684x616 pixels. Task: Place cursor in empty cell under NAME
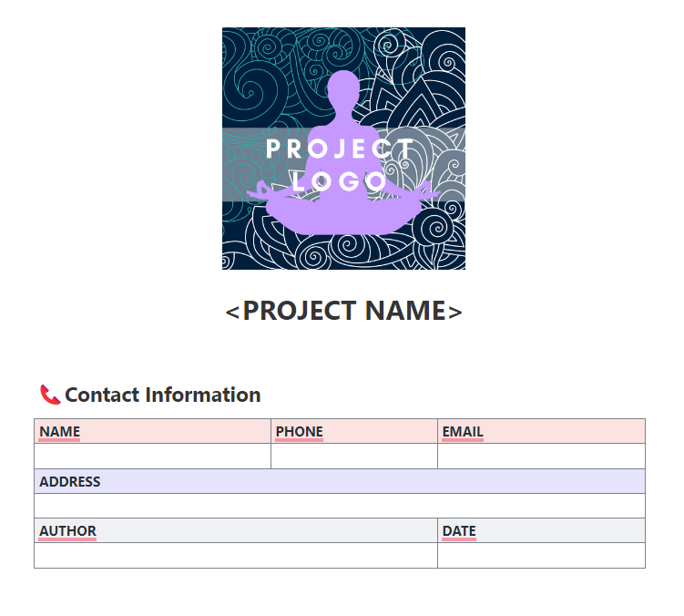[x=152, y=456]
